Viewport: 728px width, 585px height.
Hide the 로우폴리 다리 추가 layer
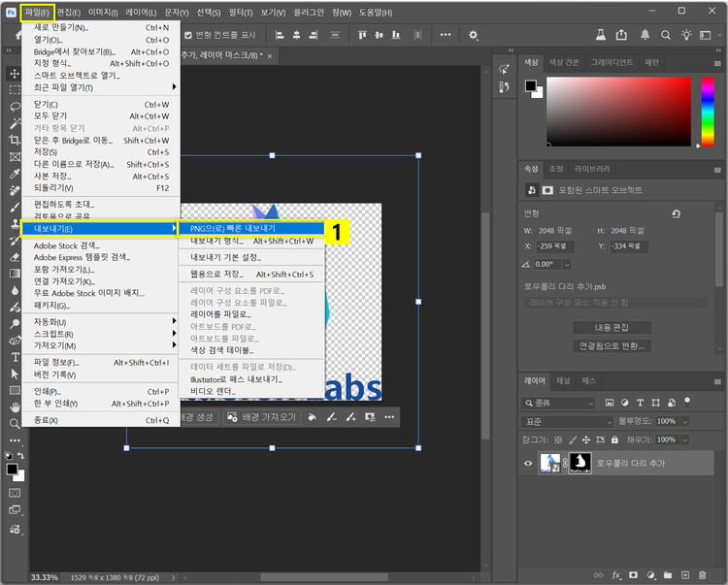tap(529, 464)
